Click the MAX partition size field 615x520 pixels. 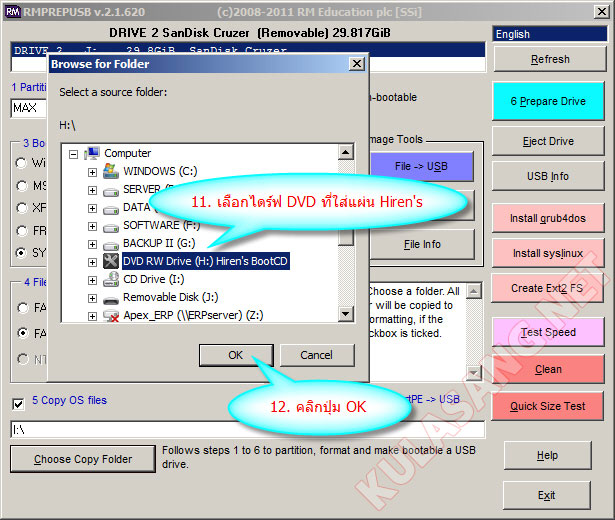point(29,108)
